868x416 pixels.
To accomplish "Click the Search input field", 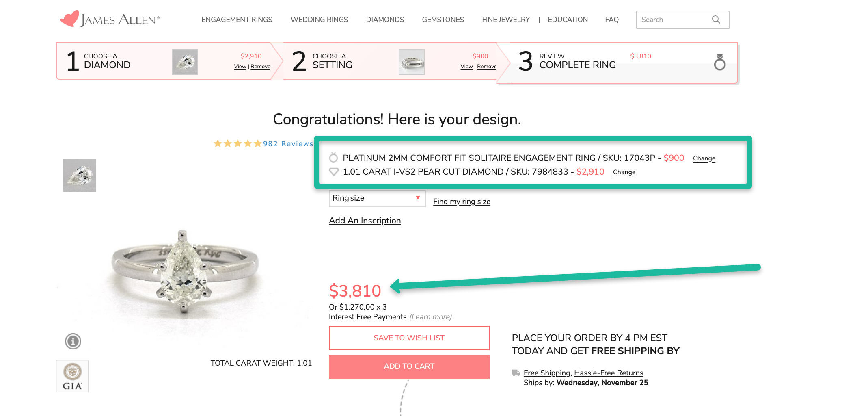I will pos(674,19).
